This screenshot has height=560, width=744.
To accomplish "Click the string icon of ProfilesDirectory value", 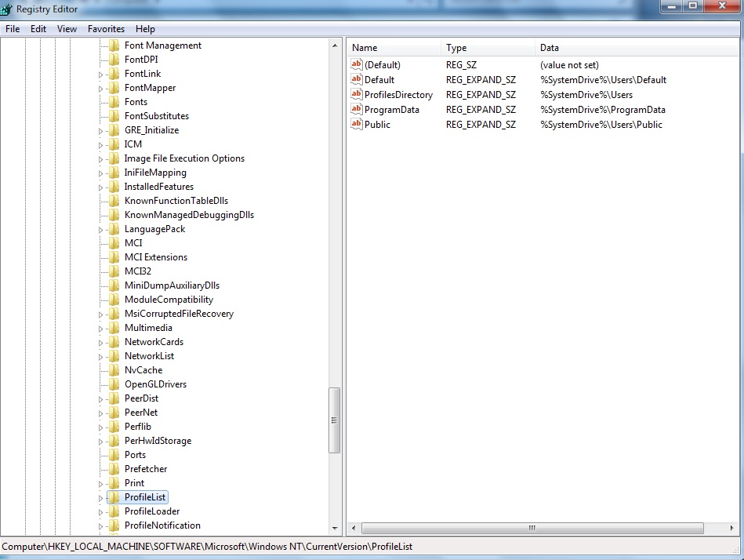I will click(x=357, y=94).
